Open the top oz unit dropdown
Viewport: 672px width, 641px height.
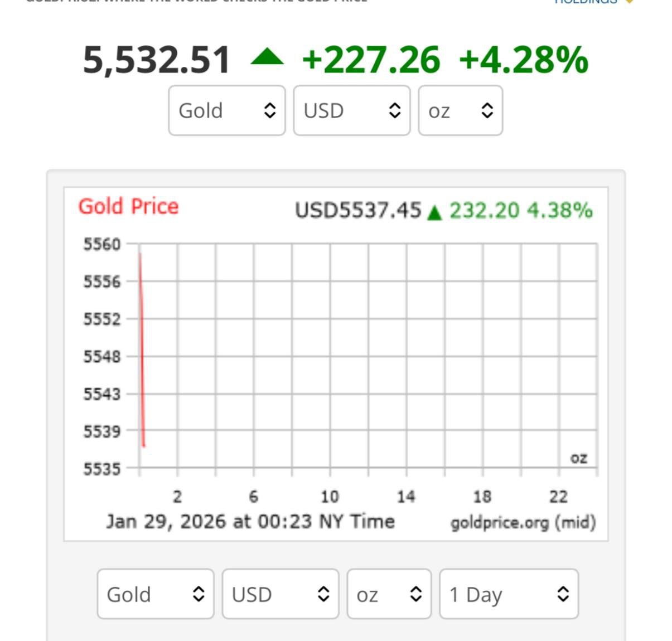point(460,110)
